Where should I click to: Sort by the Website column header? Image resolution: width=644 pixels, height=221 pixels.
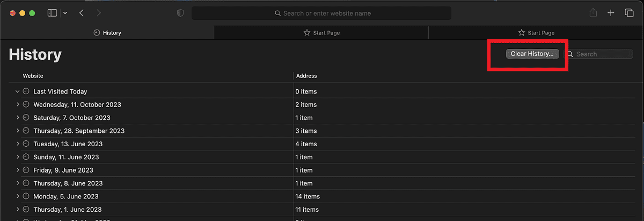pyautogui.click(x=33, y=76)
